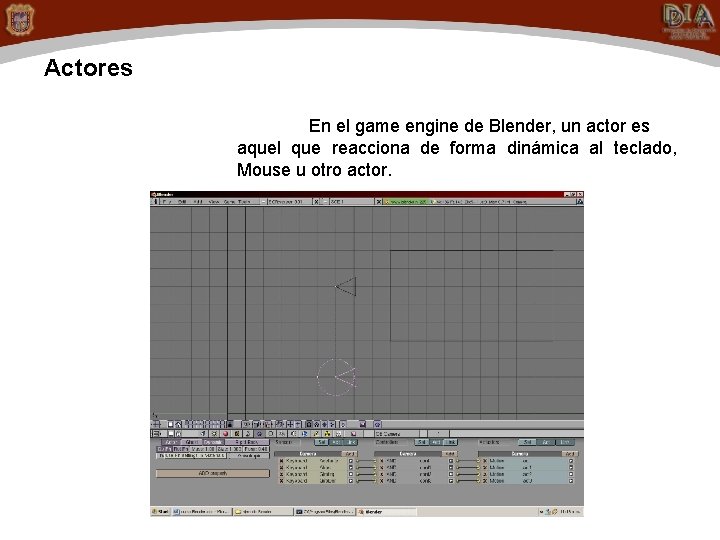Open the View menu

[214, 202]
